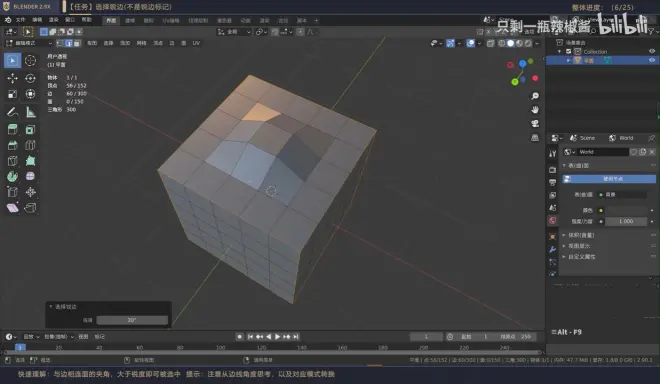Activate the Scale tool

(12, 93)
